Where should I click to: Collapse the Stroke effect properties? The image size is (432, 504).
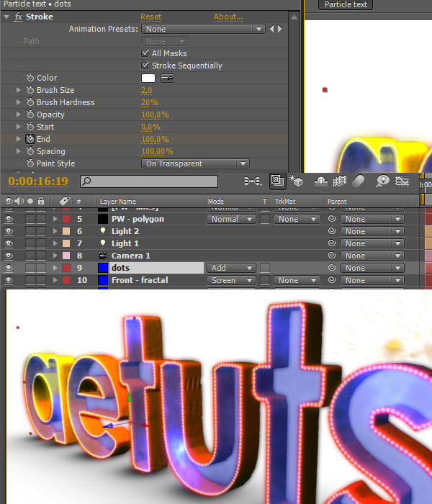click(6, 17)
